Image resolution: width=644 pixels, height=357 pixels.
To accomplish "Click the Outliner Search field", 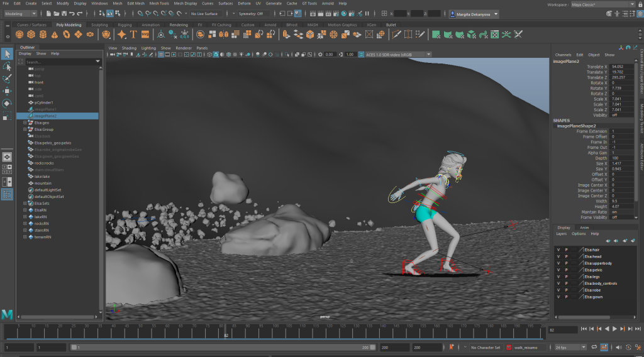I will 61,62.
